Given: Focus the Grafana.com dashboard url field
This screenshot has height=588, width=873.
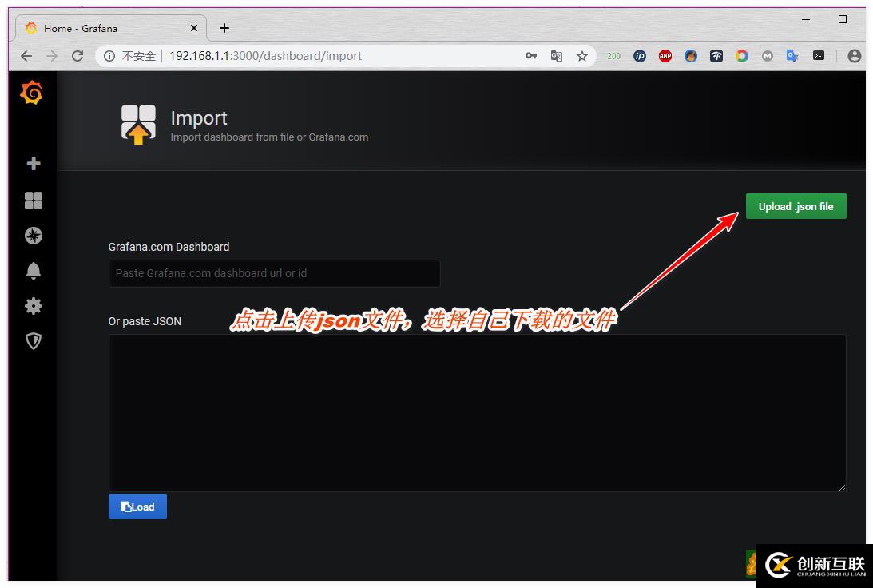Looking at the screenshot, I should tap(275, 273).
